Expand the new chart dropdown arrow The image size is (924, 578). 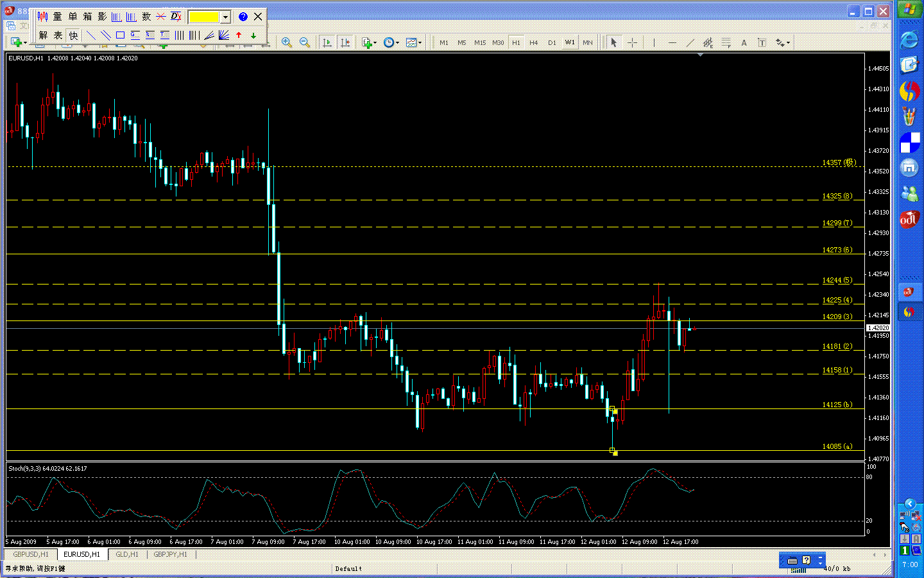point(25,42)
